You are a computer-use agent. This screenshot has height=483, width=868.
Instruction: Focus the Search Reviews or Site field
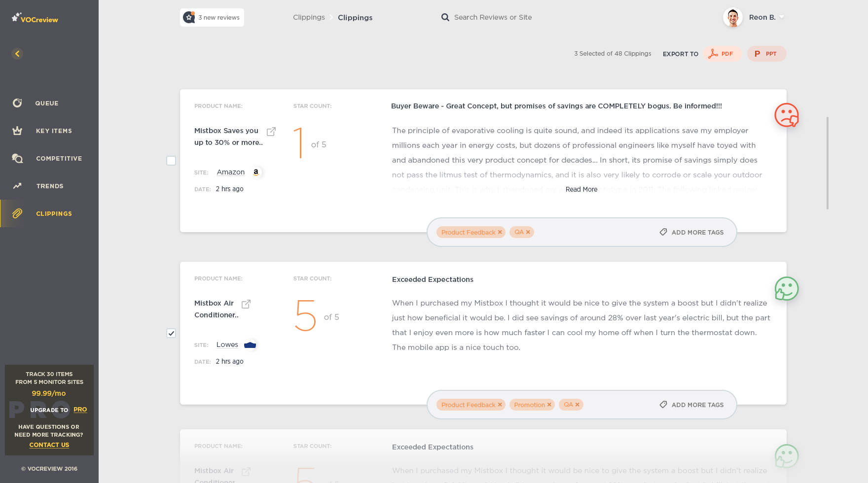point(493,17)
